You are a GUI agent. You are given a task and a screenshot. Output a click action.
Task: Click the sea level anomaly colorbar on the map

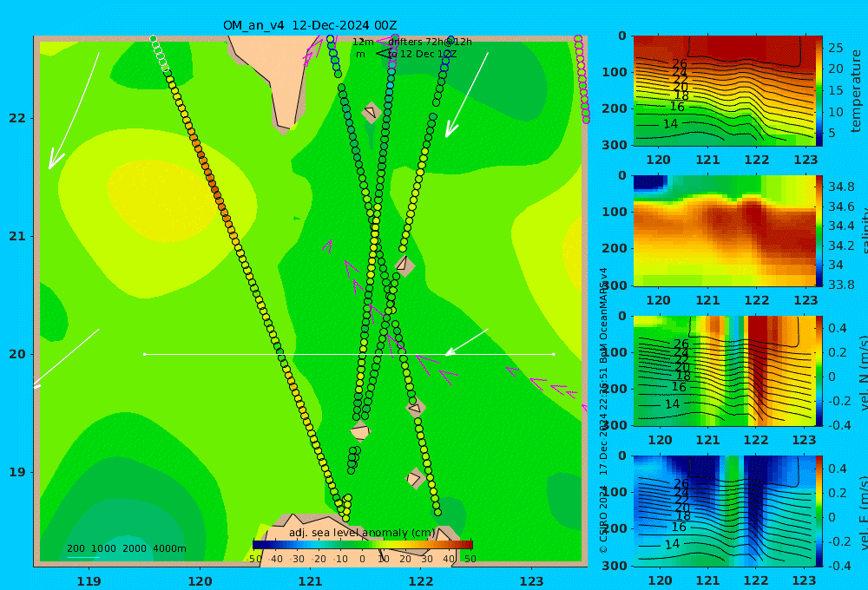363,544
